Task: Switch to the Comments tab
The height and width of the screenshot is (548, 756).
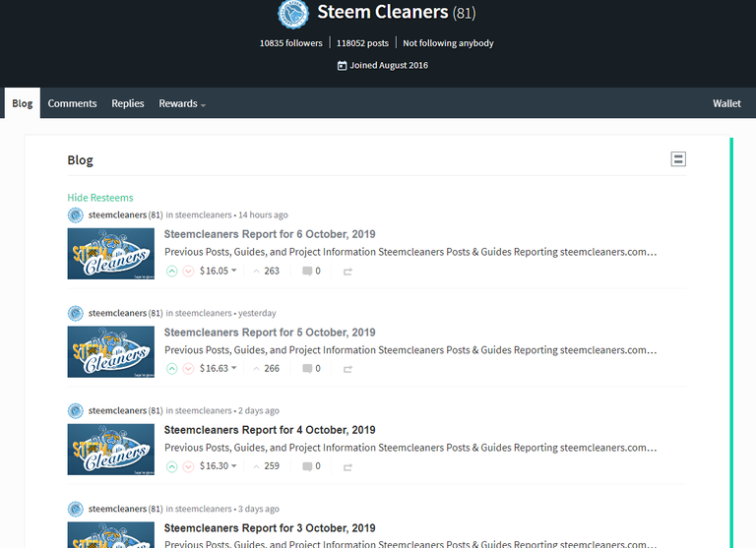Action: click(72, 103)
